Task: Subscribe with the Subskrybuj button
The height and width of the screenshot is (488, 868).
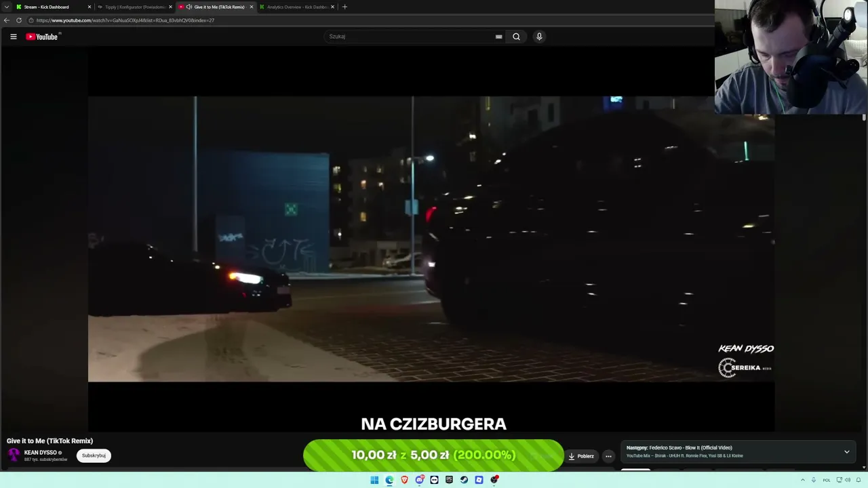Action: coord(94,455)
